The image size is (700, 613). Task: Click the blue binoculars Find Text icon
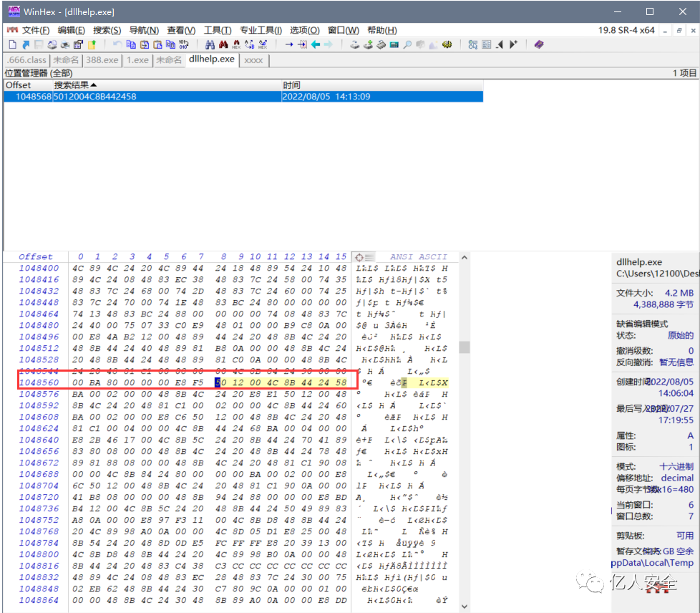pos(210,44)
